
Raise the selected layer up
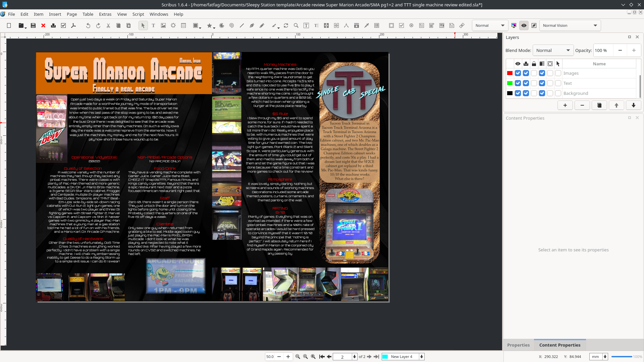coord(616,105)
